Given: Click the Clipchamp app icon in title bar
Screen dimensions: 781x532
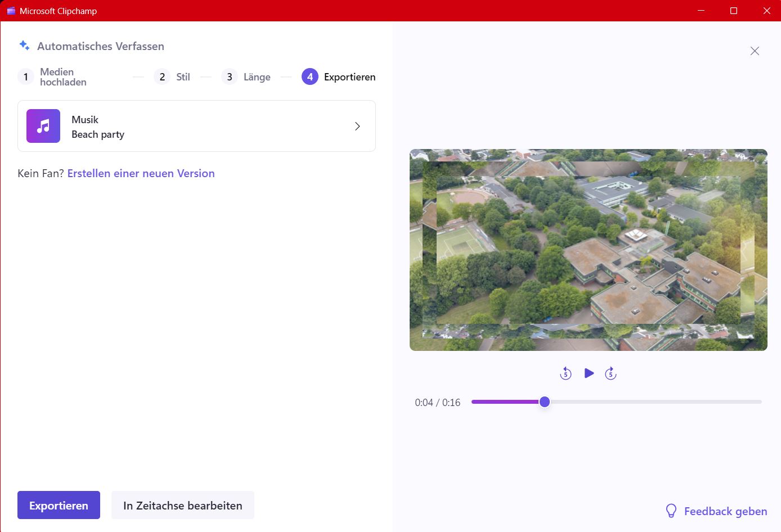Looking at the screenshot, I should pos(11,11).
